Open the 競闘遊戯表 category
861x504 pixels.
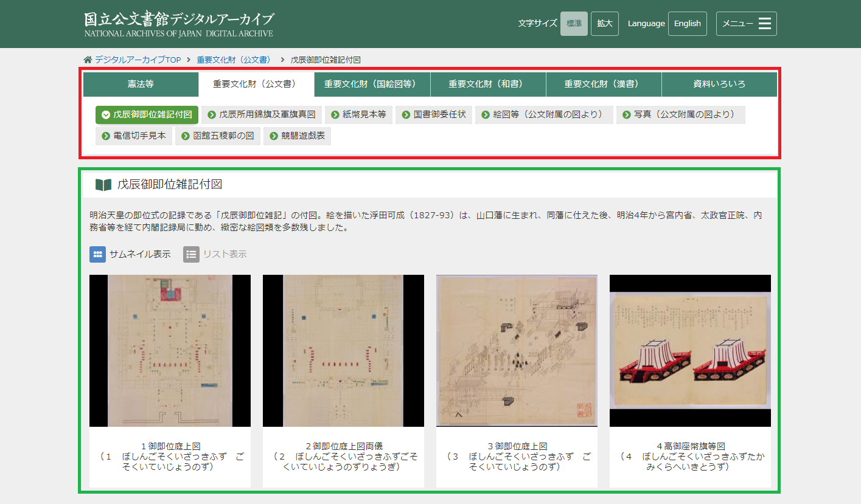[297, 136]
